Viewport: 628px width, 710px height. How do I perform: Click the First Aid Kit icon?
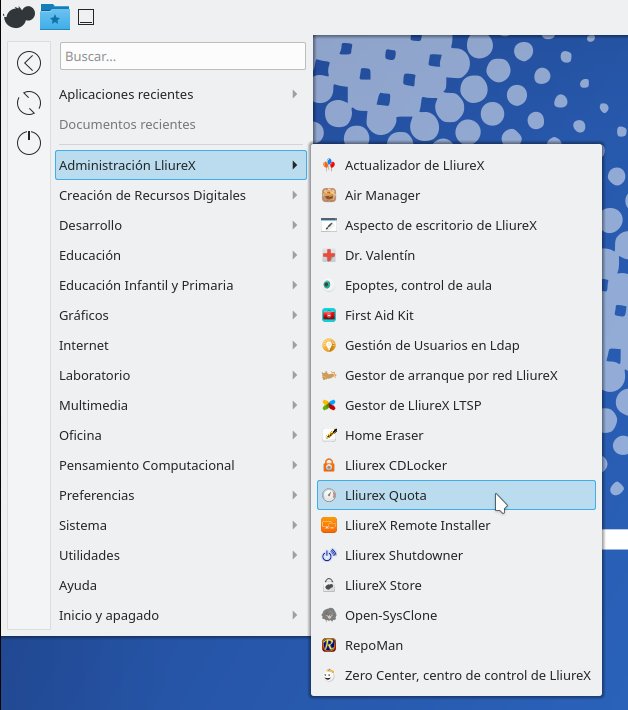(329, 315)
